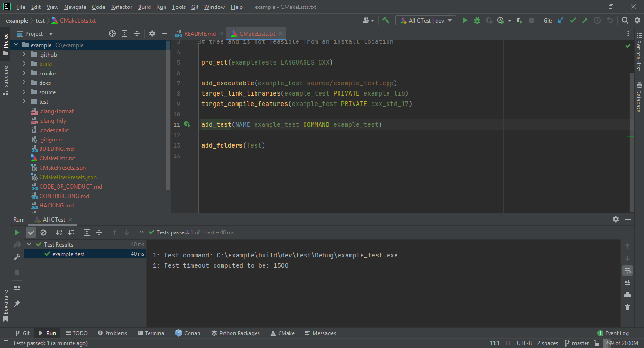This screenshot has width=644, height=348.
Task: Sort test results alphabetically
Action: point(58,232)
